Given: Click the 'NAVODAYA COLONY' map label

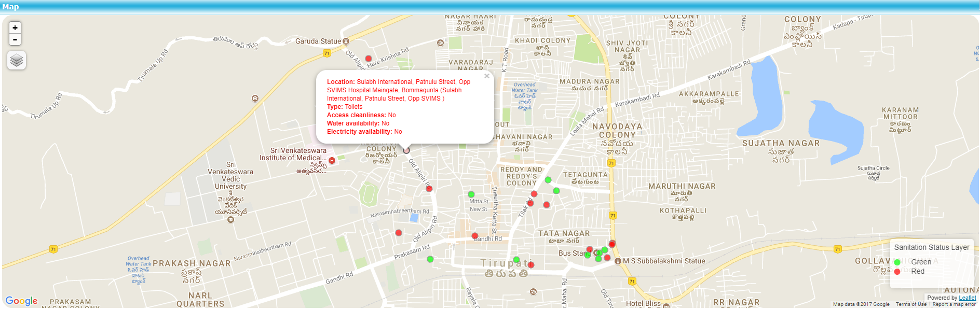Looking at the screenshot, I should point(617,131).
